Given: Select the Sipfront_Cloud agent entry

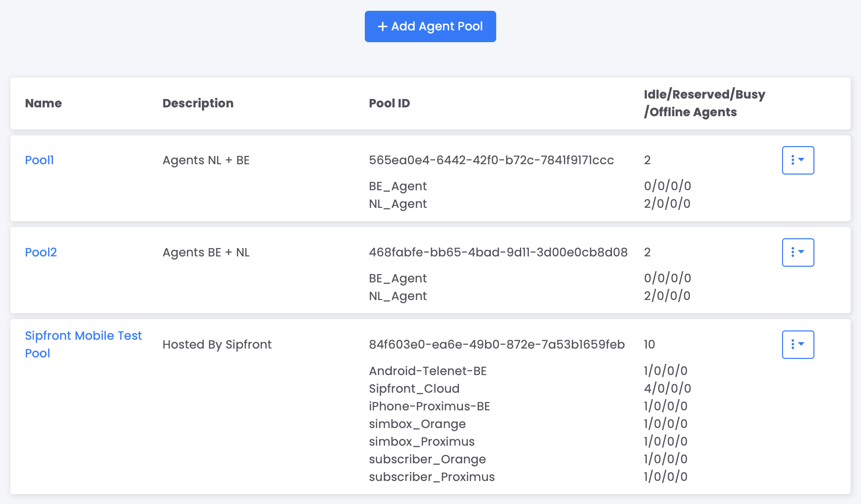Looking at the screenshot, I should pyautogui.click(x=414, y=389).
